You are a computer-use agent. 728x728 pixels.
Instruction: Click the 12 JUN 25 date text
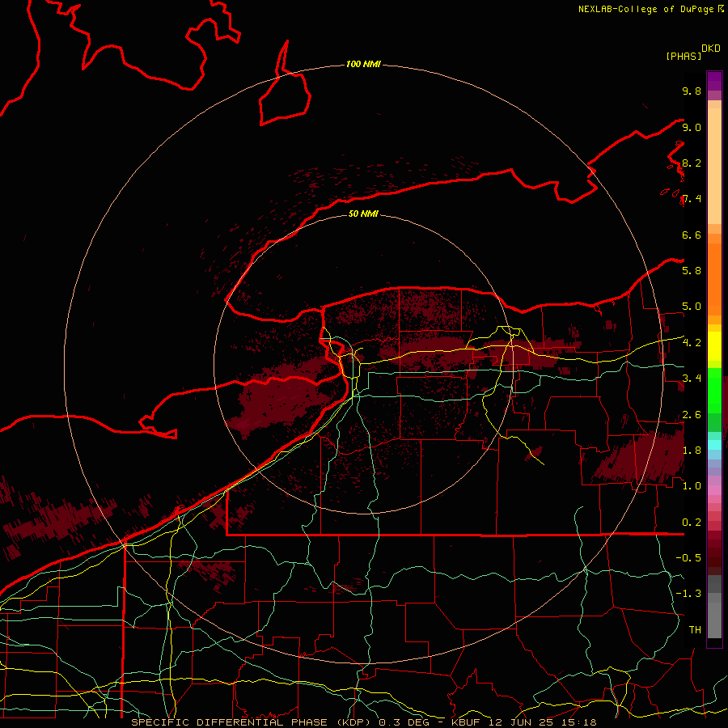520,722
